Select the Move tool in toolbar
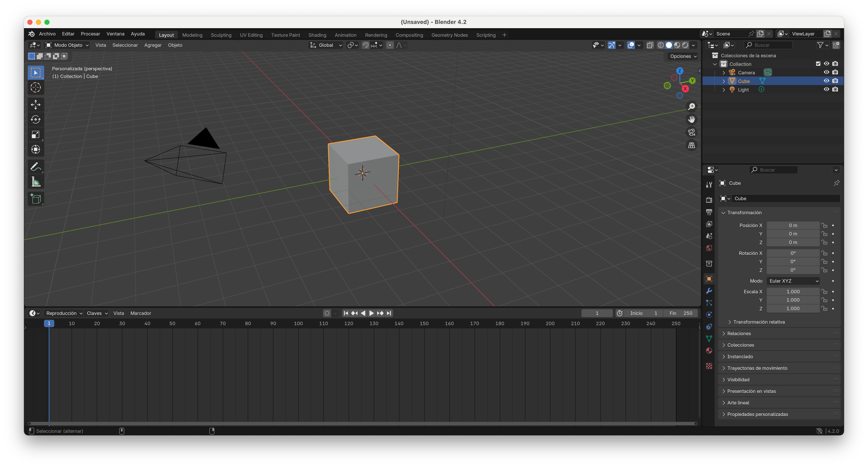The width and height of the screenshot is (868, 467). (35, 104)
